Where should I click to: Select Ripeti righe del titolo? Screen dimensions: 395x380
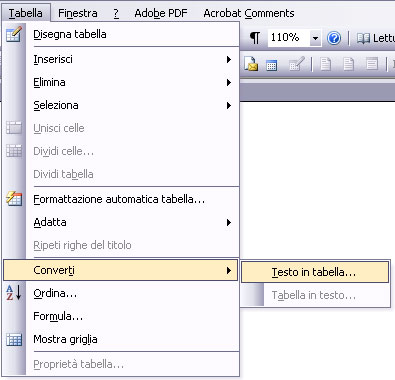pyautogui.click(x=120, y=245)
